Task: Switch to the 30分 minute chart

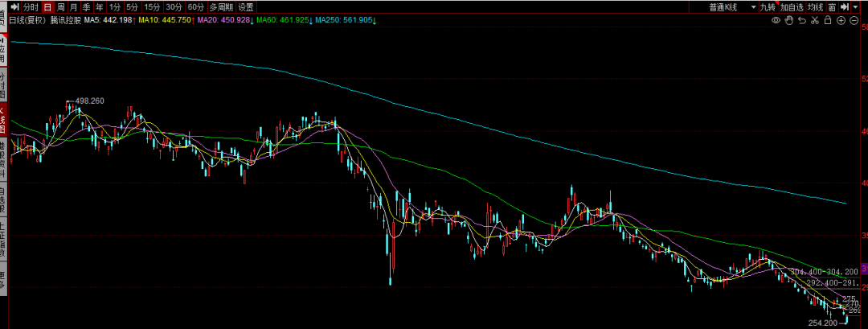Action: point(174,7)
